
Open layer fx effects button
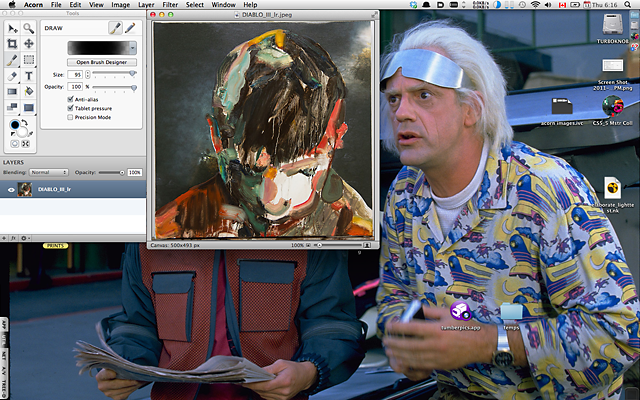point(13,238)
